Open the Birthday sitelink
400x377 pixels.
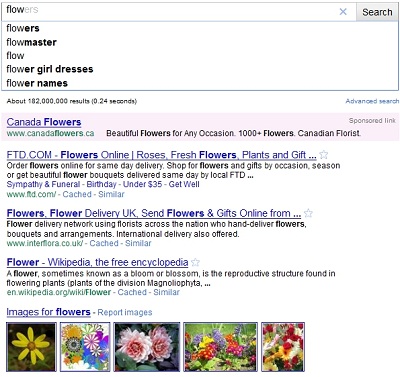(101, 184)
